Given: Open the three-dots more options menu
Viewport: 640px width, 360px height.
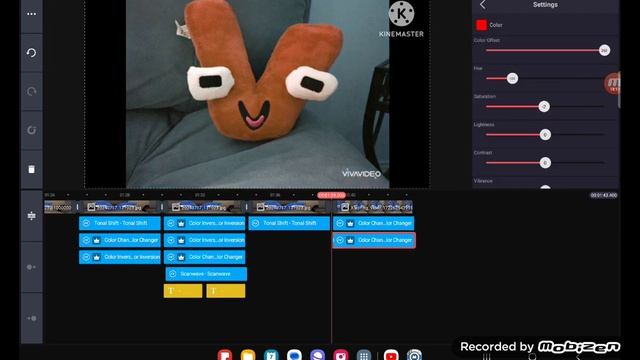Looking at the screenshot, I should click(x=31, y=14).
